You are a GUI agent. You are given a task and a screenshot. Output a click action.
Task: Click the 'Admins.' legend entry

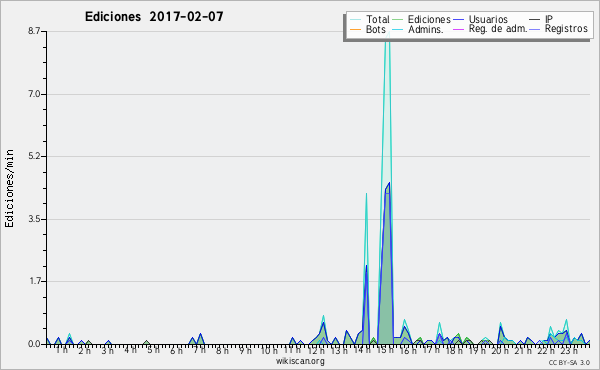(426, 29)
